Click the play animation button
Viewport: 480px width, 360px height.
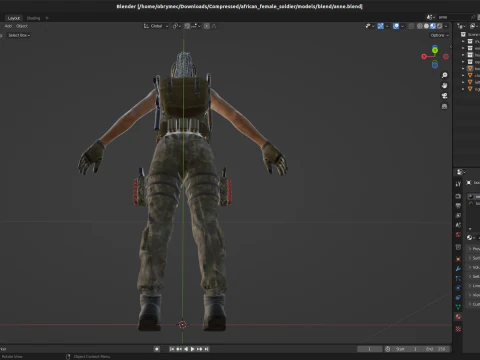pyautogui.click(x=192, y=349)
